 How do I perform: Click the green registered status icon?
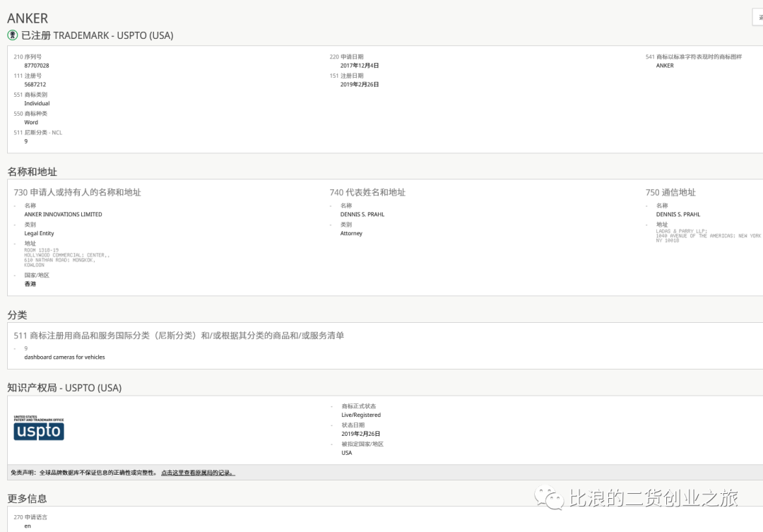(13, 35)
